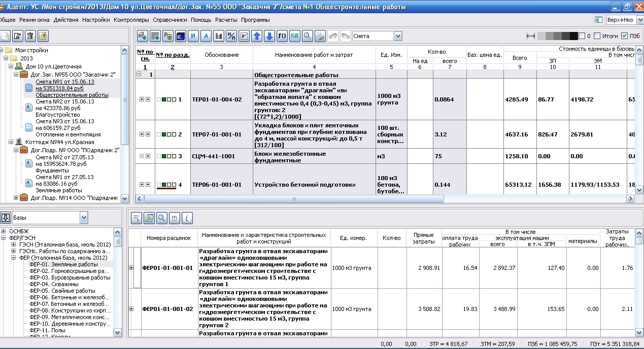Toggle the checkbox before the '0' label
Viewport: 644px width, 349px height.
(582, 36)
